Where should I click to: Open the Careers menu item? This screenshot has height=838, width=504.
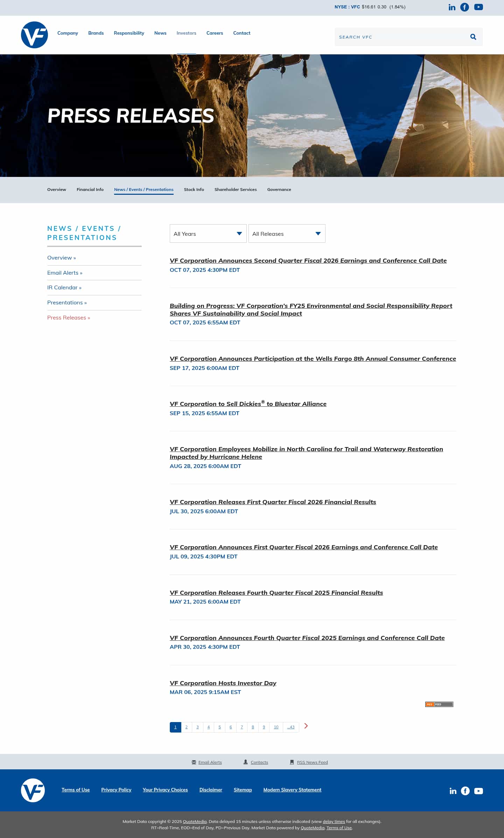point(215,33)
